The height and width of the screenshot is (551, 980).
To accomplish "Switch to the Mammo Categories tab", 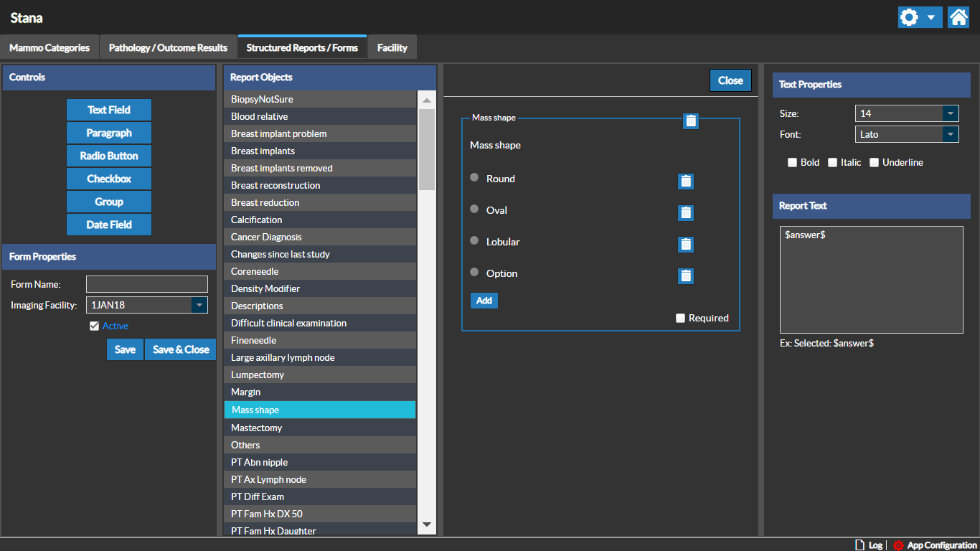I will pos(50,48).
